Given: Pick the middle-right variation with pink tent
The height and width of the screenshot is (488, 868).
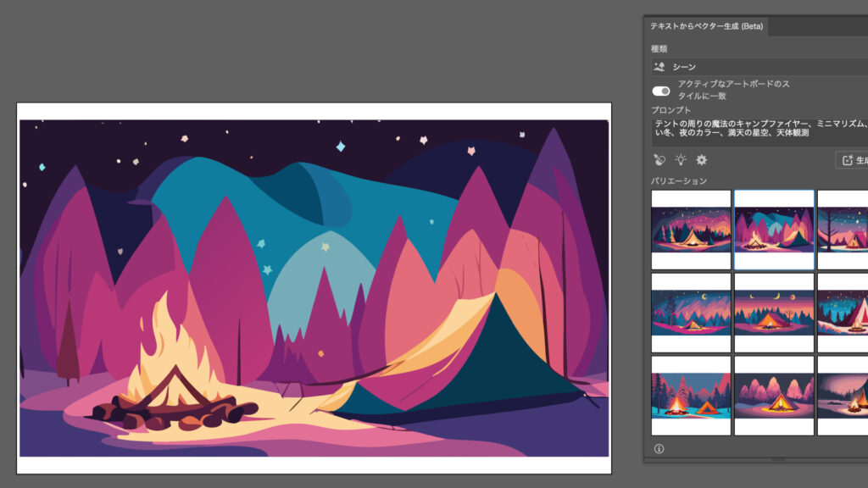Looking at the screenshot, I should 843,313.
